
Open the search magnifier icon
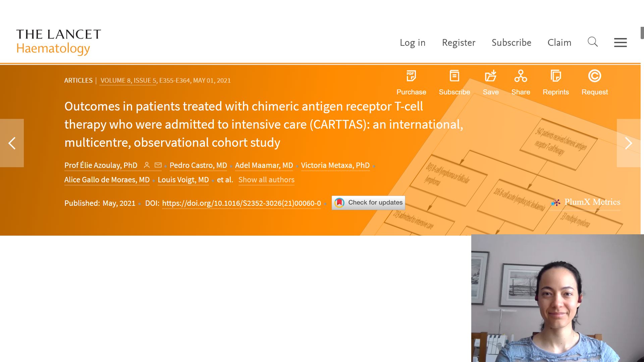[593, 42]
